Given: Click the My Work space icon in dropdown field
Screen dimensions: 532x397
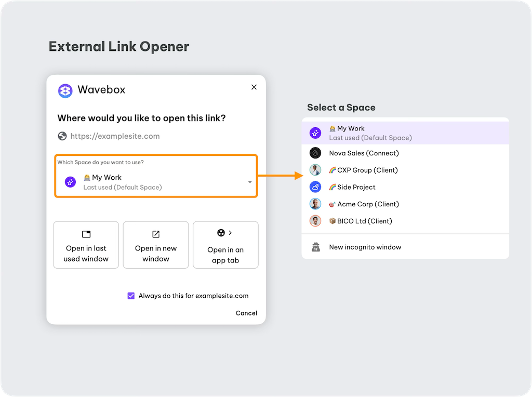Looking at the screenshot, I should click(70, 182).
